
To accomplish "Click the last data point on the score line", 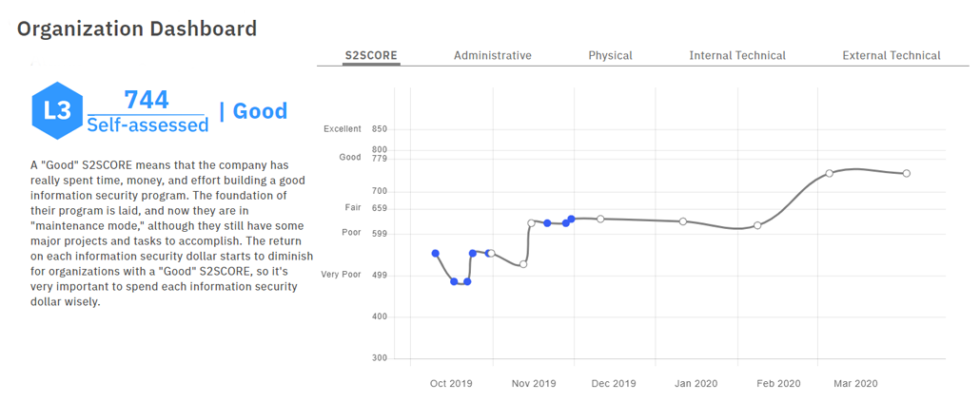I will pos(907,173).
